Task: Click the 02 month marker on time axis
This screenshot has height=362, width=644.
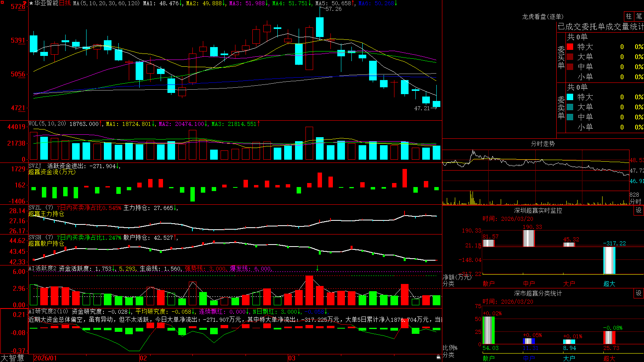Action: [x=143, y=358]
